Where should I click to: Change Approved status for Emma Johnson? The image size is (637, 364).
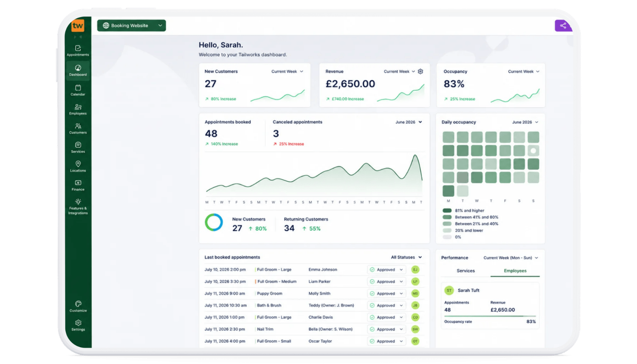[x=386, y=270]
